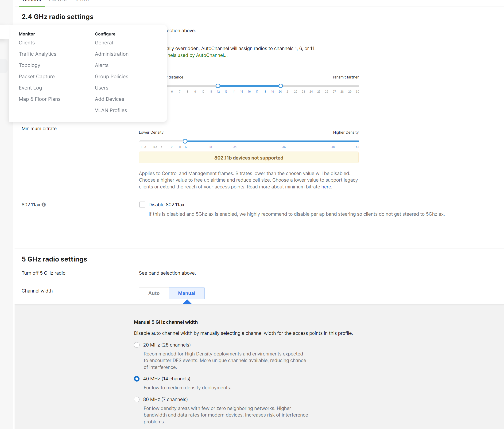Select the 80 MHz (7 channels) option
Viewport: 504px width, 429px height.
tap(137, 399)
